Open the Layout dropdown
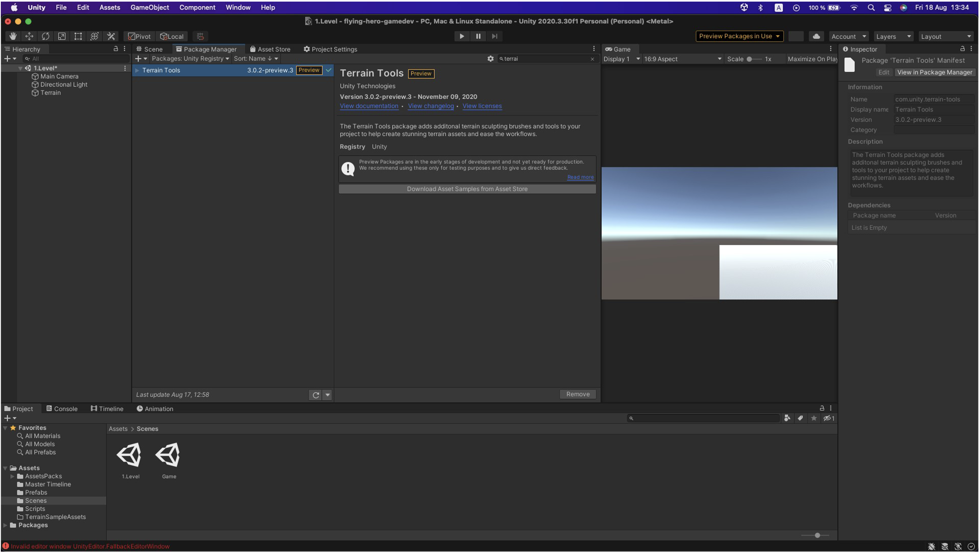 pos(946,36)
